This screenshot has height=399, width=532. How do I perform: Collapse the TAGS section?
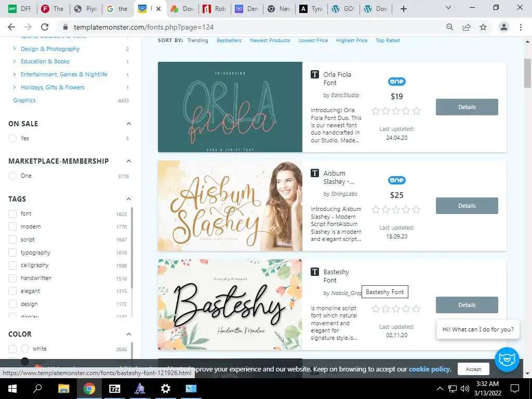click(x=129, y=199)
